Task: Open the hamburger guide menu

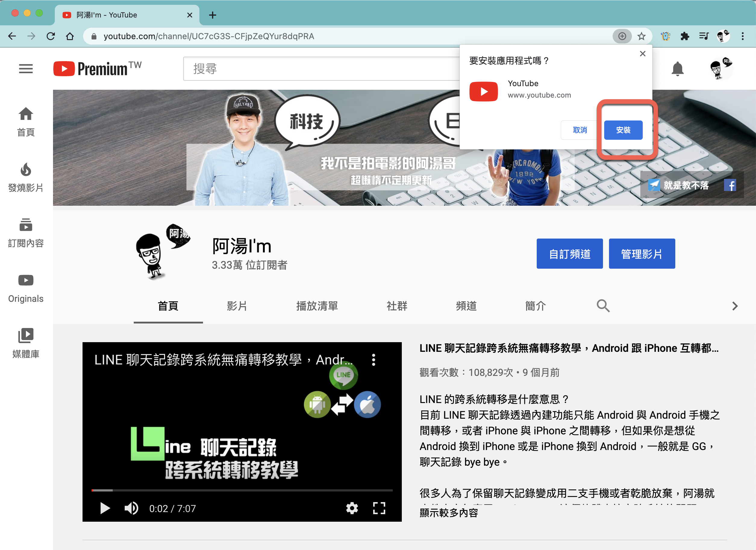Action: [26, 69]
